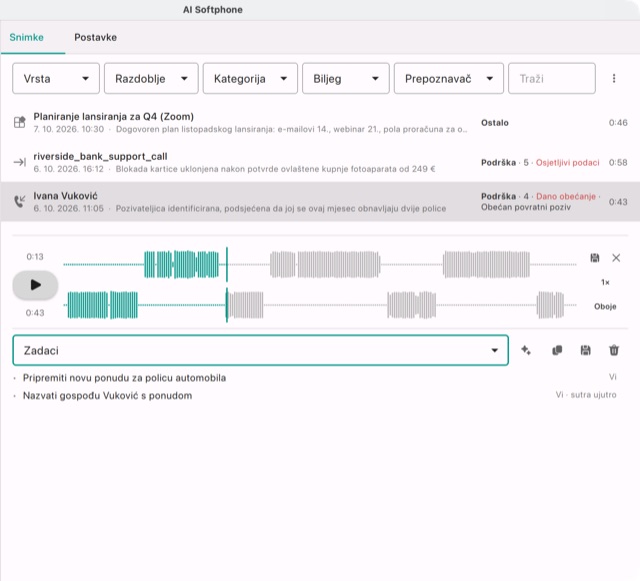
Task: Click the 0:58 duration of riverside call
Action: (x=618, y=163)
